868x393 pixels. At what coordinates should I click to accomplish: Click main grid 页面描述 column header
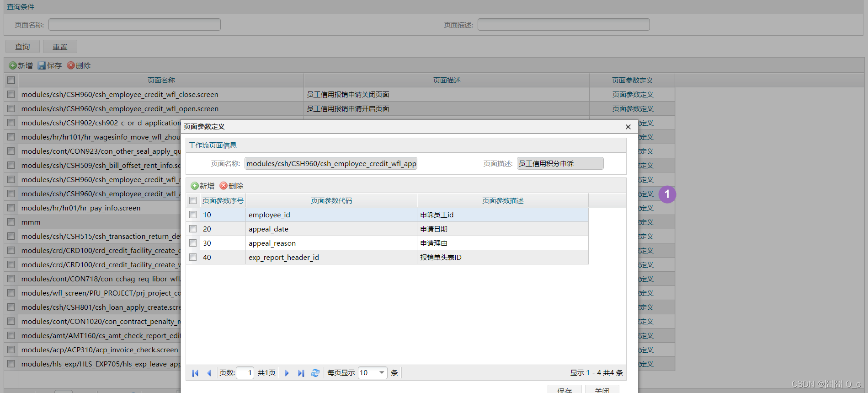click(x=447, y=80)
